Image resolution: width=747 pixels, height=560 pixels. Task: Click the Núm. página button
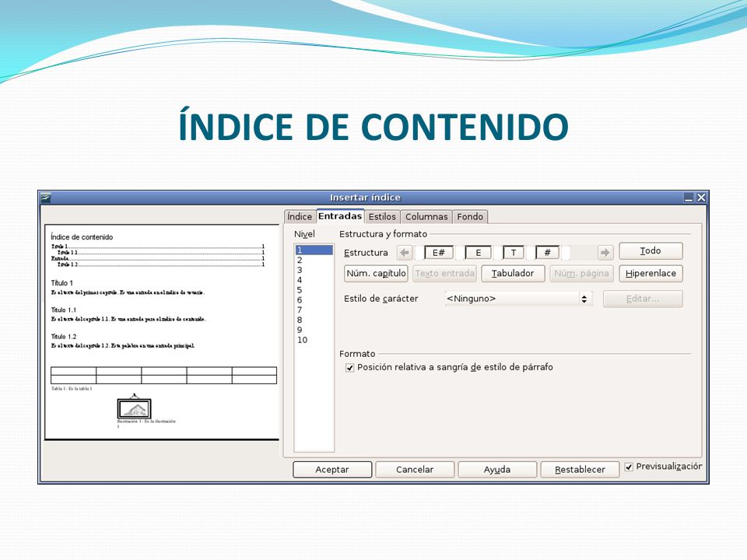click(581, 273)
